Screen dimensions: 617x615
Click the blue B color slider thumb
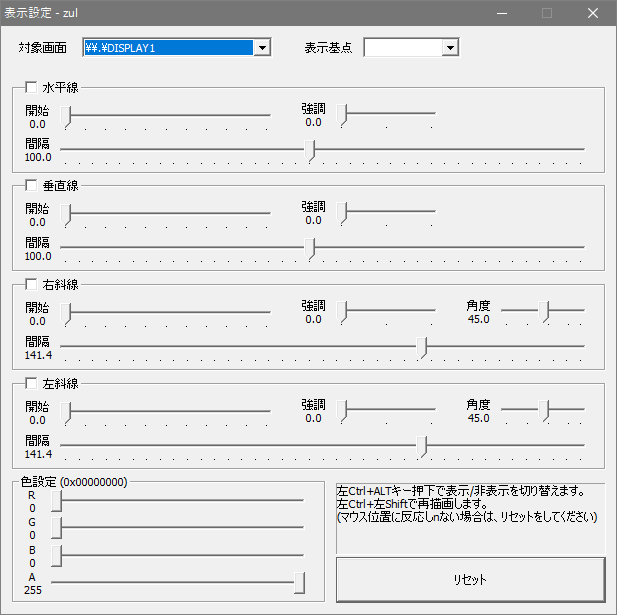click(x=57, y=555)
